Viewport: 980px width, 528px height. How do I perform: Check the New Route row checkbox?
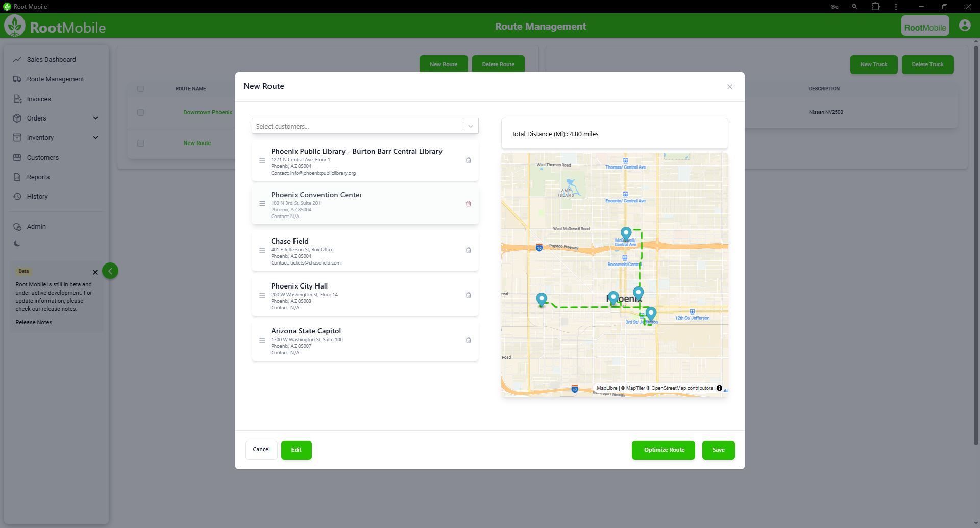click(x=140, y=143)
